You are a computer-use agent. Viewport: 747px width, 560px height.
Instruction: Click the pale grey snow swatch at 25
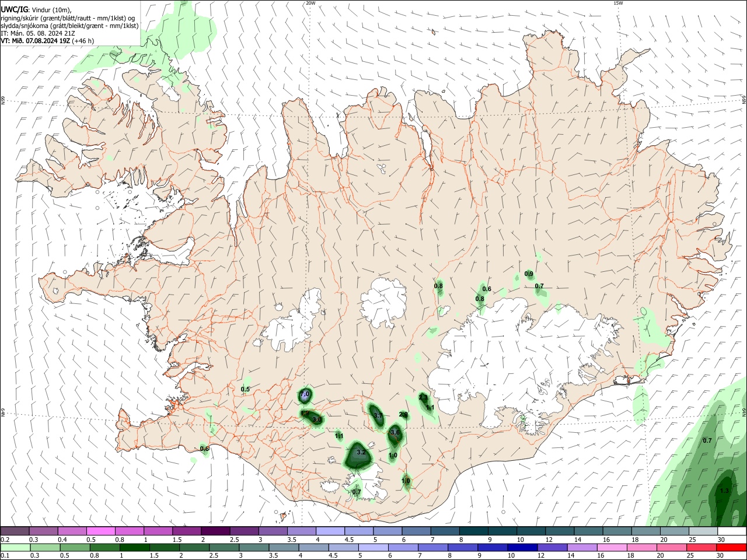[x=703, y=531]
